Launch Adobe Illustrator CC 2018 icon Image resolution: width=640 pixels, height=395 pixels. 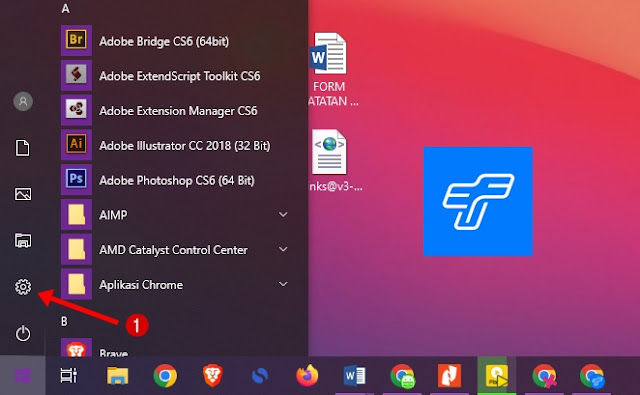point(76,145)
